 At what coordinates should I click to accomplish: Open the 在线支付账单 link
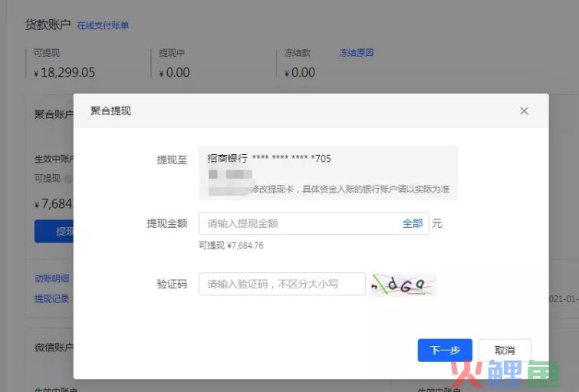(x=103, y=25)
